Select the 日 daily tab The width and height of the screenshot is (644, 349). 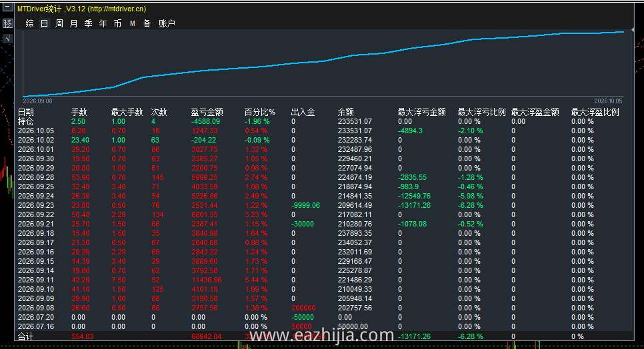[45, 23]
